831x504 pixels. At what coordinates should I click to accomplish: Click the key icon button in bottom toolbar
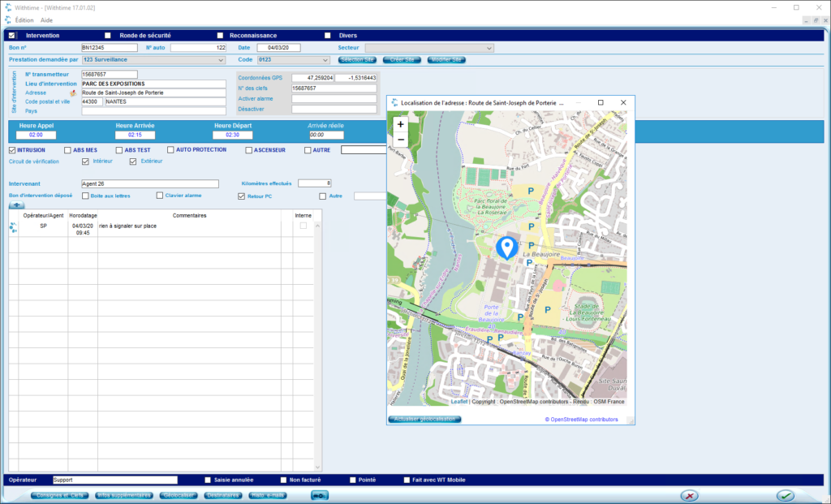[320, 496]
